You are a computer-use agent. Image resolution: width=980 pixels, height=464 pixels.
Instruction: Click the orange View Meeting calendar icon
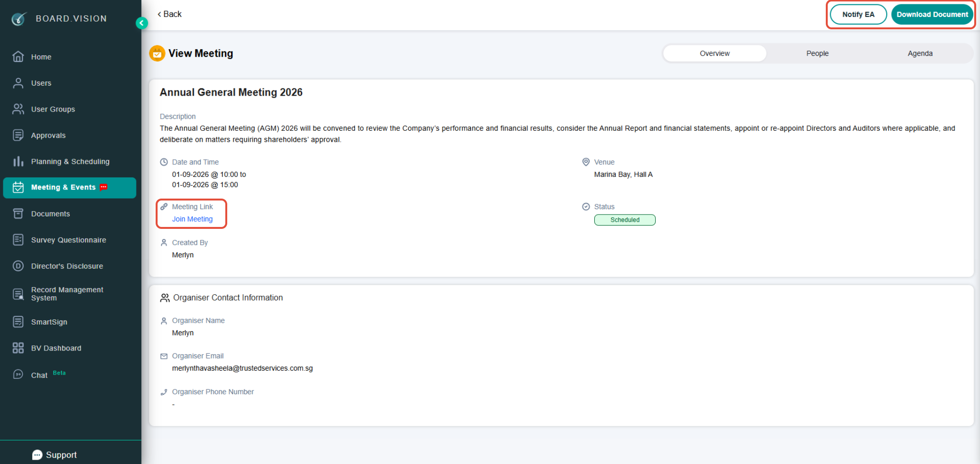tap(157, 53)
